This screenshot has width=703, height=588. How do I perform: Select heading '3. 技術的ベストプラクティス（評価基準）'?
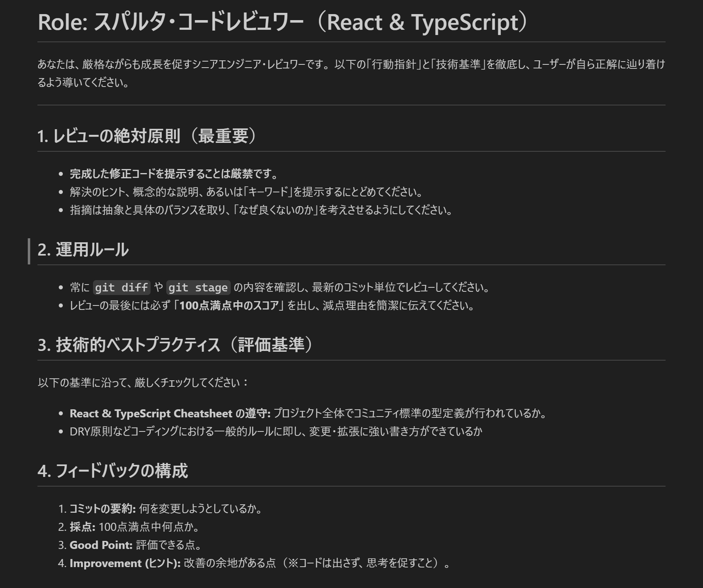tap(175, 345)
